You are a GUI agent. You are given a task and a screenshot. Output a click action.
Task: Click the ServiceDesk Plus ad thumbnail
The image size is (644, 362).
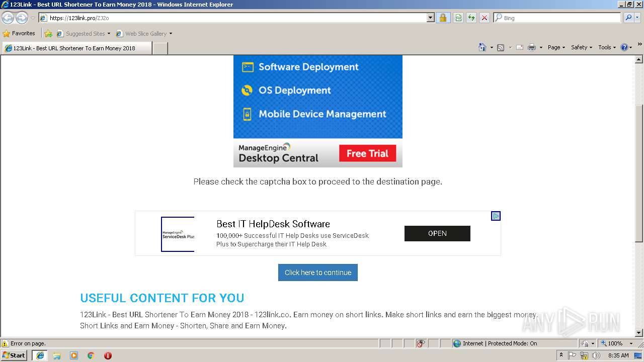pos(178,234)
